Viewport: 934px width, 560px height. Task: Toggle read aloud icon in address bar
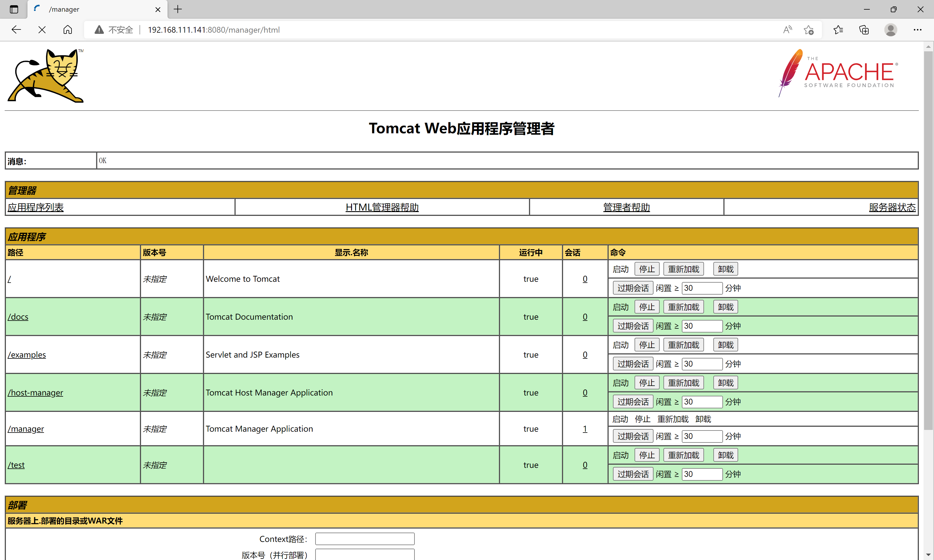click(787, 30)
